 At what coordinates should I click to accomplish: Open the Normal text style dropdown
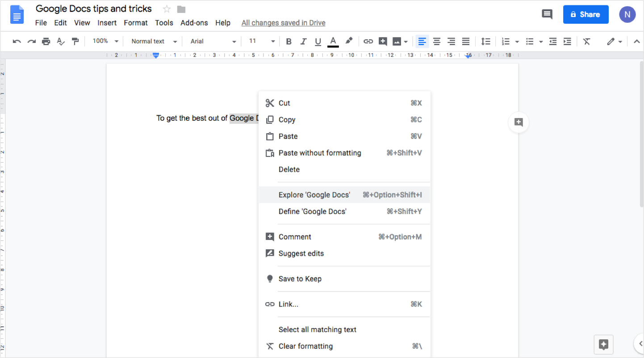click(154, 41)
